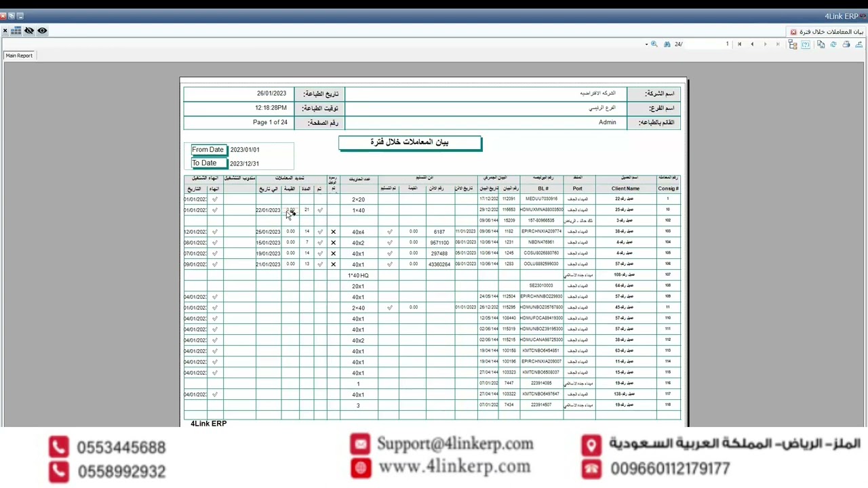Click the Admin user name value
Screen dimensions: 868x488
[608, 123]
